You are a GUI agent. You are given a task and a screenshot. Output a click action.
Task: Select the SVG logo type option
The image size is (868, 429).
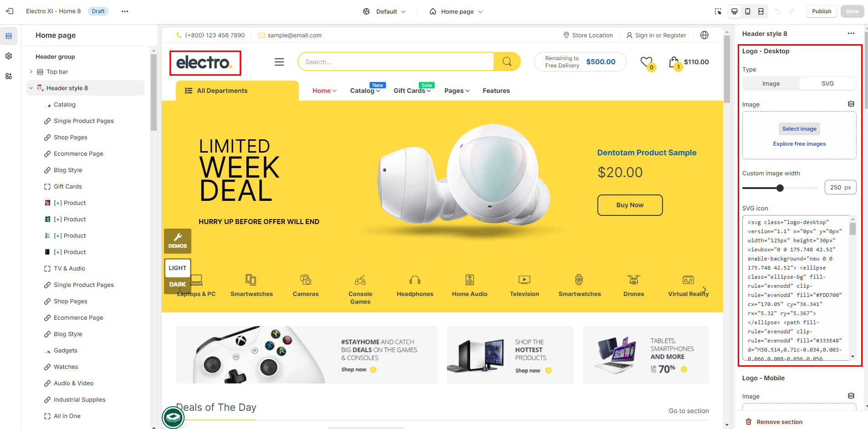point(827,84)
